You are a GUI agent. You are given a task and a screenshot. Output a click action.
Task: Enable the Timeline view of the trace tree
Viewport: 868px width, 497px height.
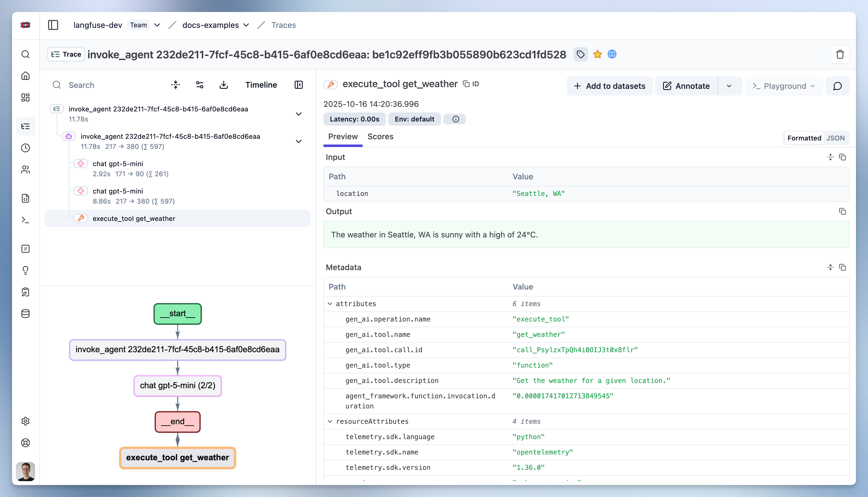[261, 85]
